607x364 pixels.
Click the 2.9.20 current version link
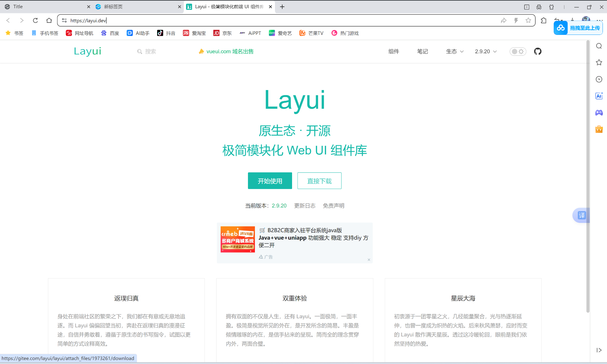tap(279, 206)
